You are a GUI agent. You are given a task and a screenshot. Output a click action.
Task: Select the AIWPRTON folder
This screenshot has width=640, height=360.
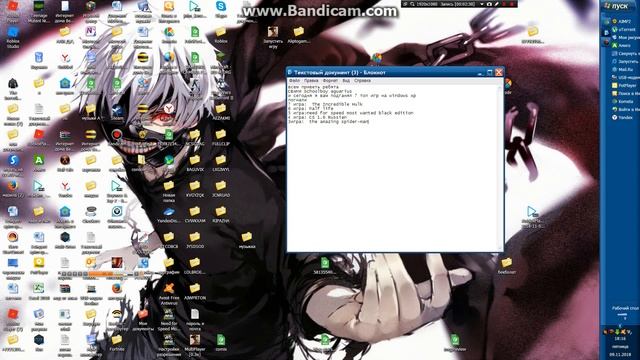[195, 292]
